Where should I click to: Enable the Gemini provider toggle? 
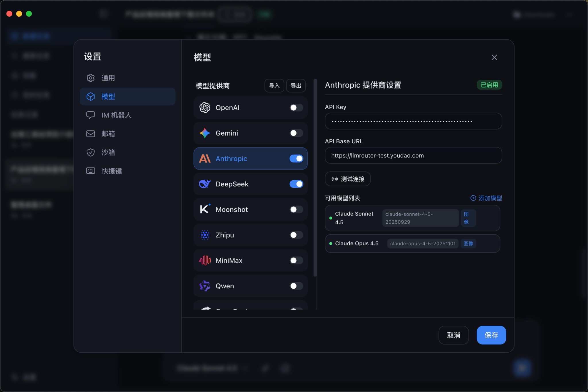tap(296, 133)
